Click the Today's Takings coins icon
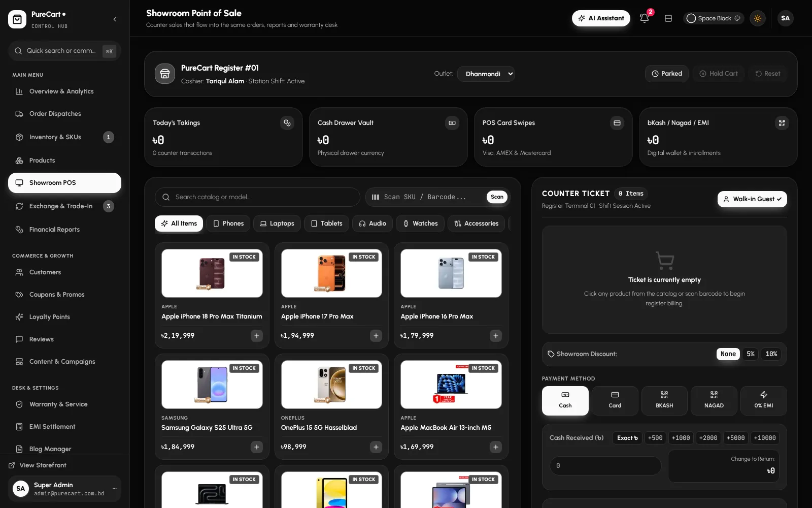Image resolution: width=812 pixels, height=508 pixels. point(287,123)
